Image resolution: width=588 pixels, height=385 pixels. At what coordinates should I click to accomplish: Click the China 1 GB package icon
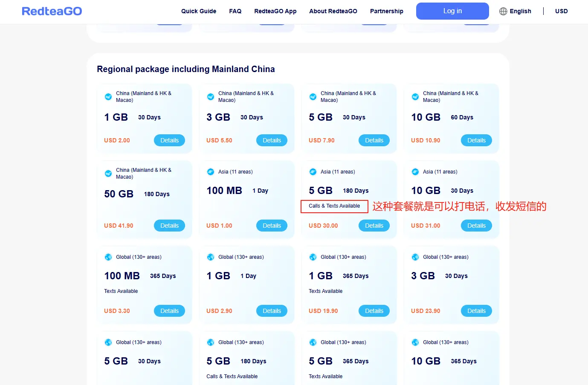108,97
